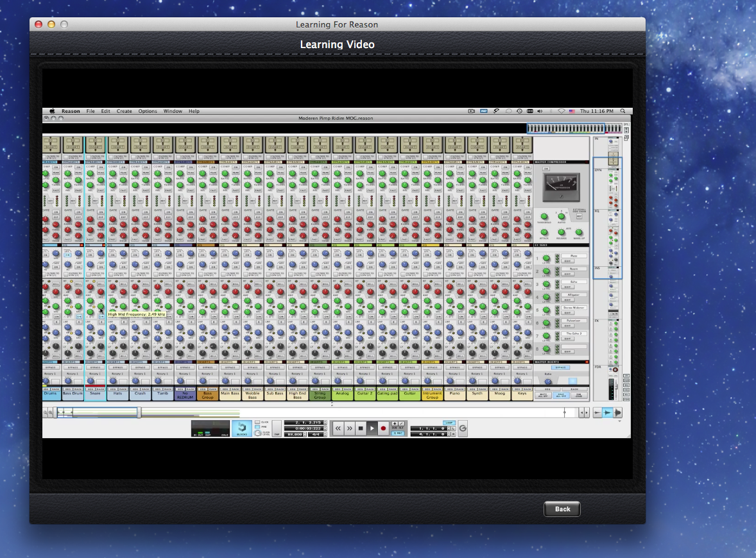
Task: Click Edit for FX send 1 Plate
Action: 567,261
